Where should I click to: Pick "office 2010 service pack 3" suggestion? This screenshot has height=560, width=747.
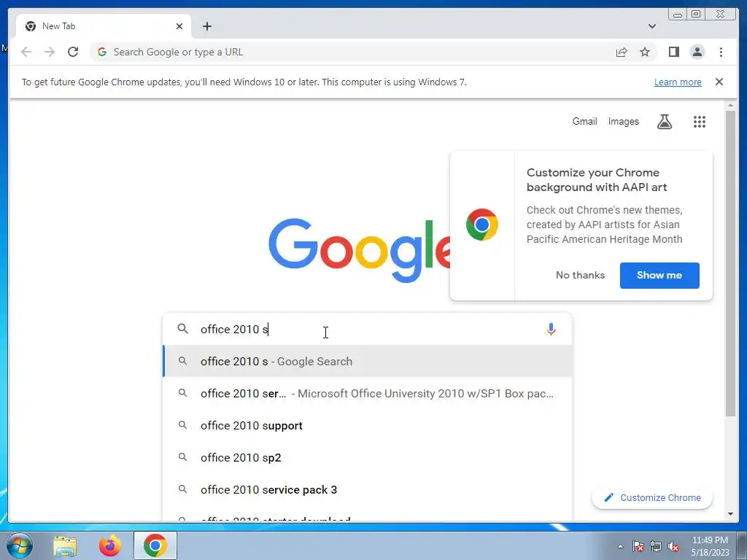click(x=368, y=489)
